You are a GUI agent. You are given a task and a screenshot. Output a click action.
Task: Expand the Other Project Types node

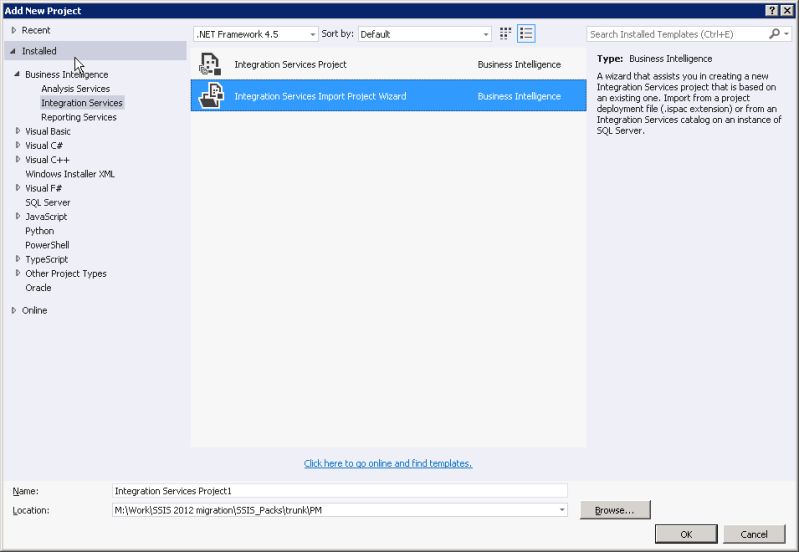coord(18,273)
